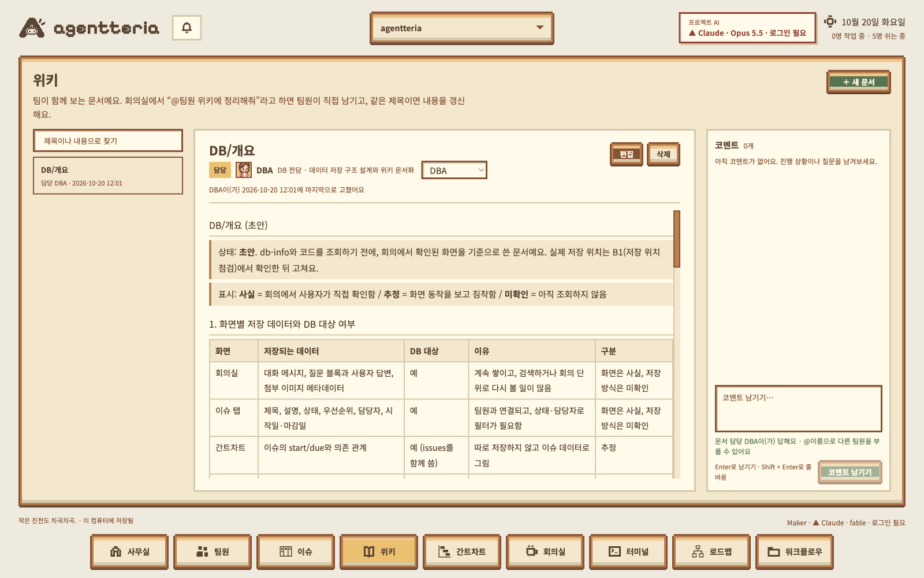Click the 편집 button
The width and height of the screenshot is (924, 578).
(x=627, y=154)
